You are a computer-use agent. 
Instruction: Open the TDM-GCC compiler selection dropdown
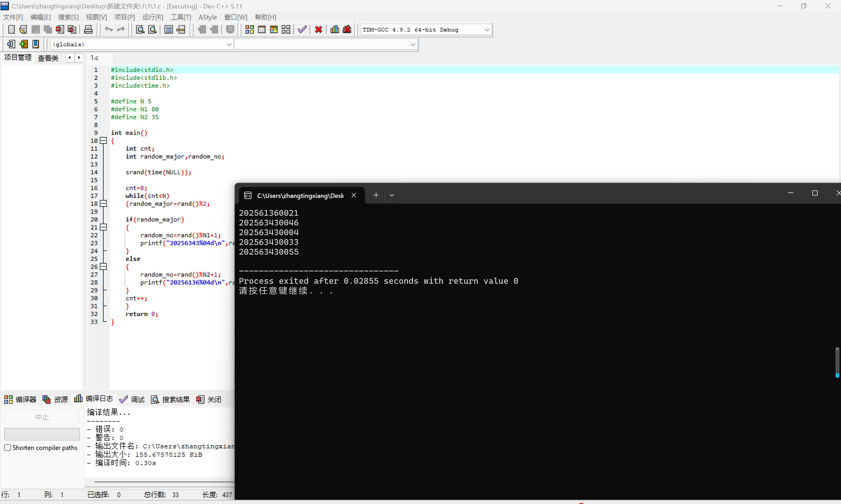point(487,30)
